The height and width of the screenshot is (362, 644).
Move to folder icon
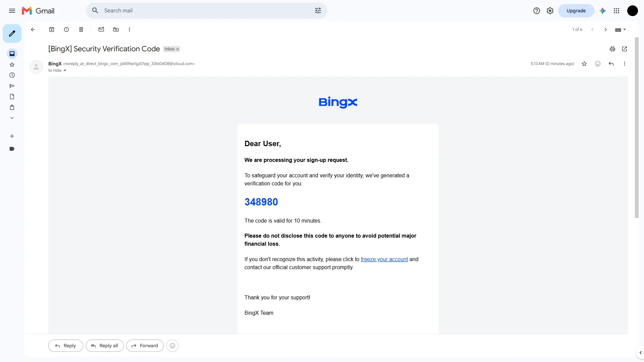click(116, 29)
